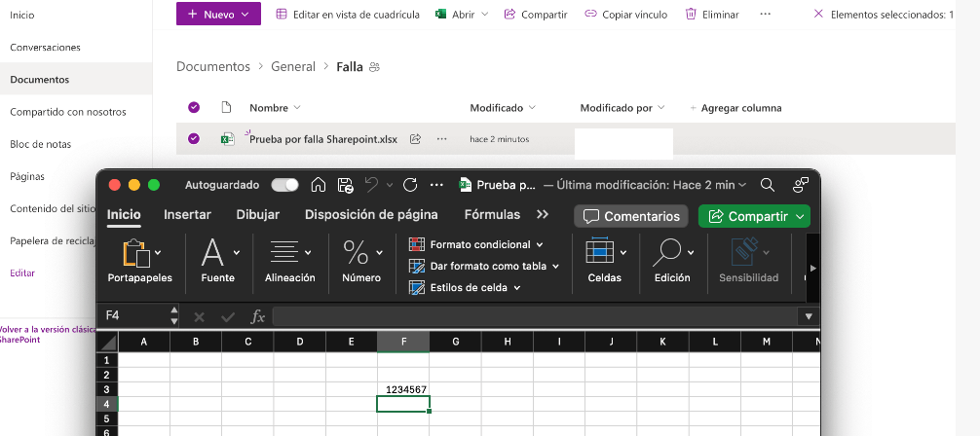This screenshot has height=436, width=980.
Task: Clear selection with the X beside Elementos seleccionados
Action: point(818,14)
